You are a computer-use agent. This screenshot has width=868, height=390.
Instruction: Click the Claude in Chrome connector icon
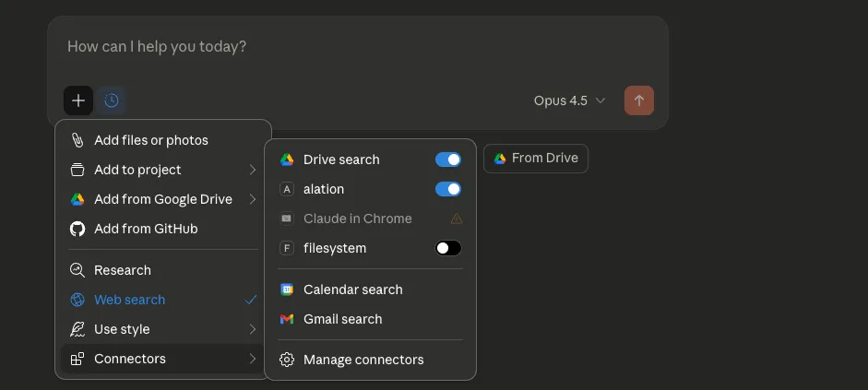click(287, 219)
